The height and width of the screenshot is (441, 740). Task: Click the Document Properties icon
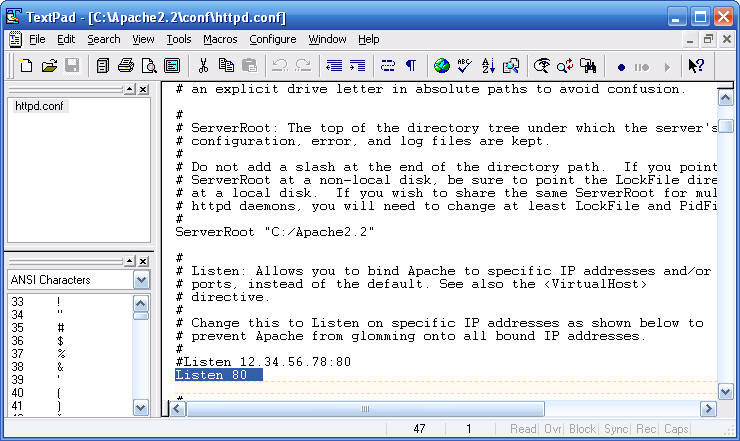172,66
